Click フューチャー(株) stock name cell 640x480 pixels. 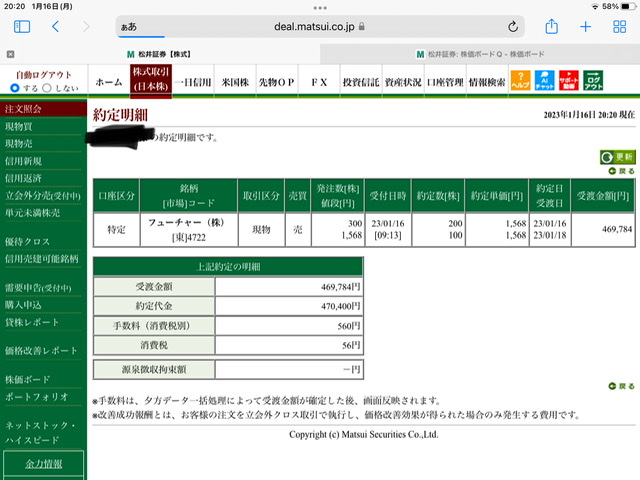pyautogui.click(x=186, y=223)
